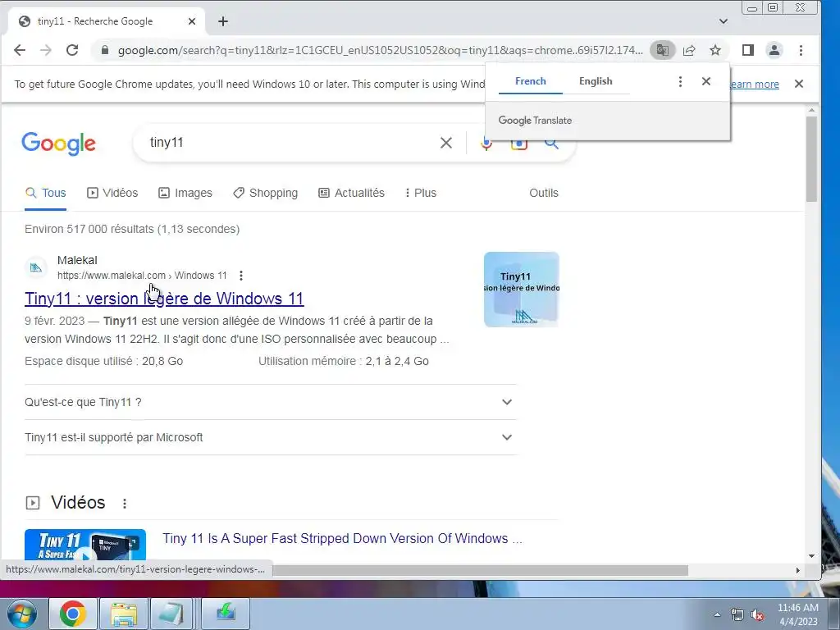840x630 pixels.
Task: Click the Google logo
Action: [58, 143]
